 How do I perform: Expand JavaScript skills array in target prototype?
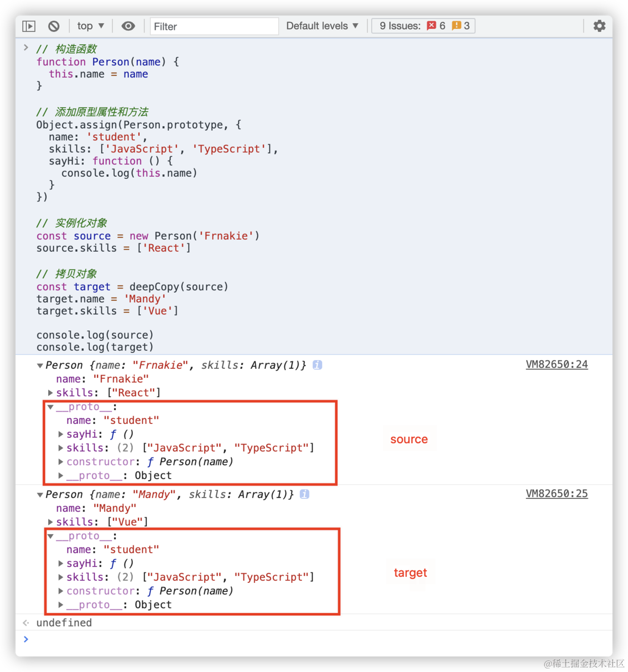click(x=61, y=577)
